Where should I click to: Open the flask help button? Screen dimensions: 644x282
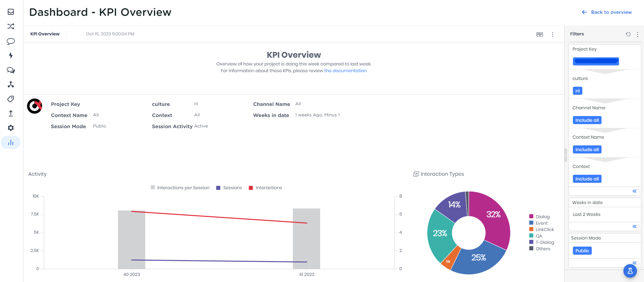coord(630,271)
